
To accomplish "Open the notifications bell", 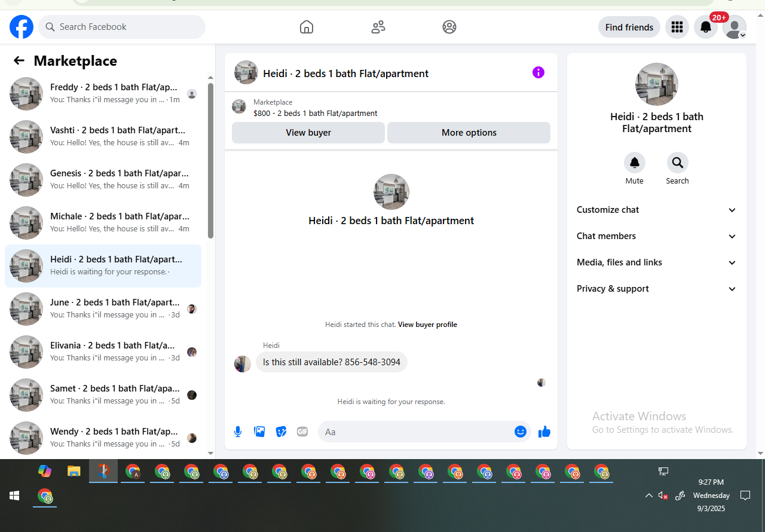I will (706, 27).
